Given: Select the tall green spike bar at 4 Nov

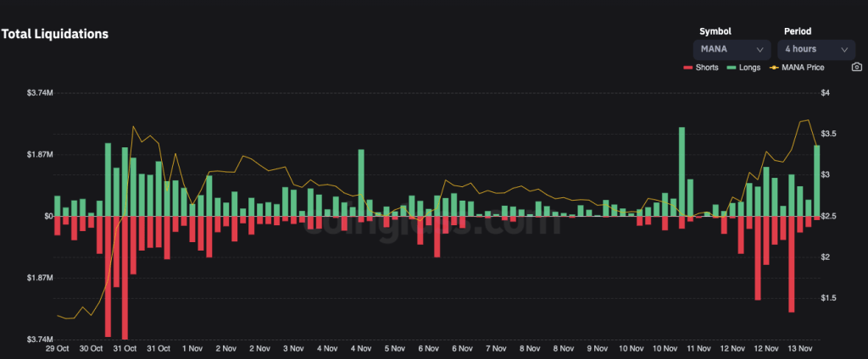Looking at the screenshot, I should tap(361, 183).
